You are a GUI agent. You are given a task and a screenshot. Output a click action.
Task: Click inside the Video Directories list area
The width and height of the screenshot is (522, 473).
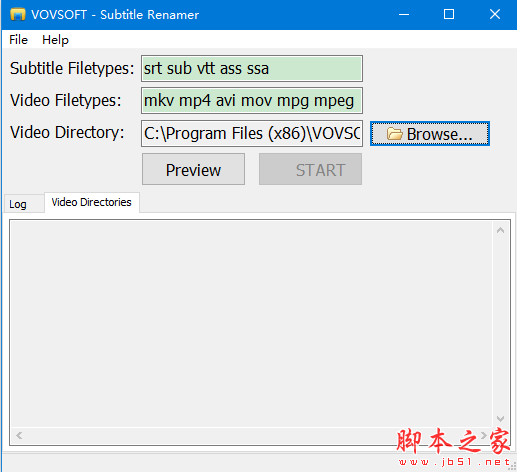tap(252, 323)
